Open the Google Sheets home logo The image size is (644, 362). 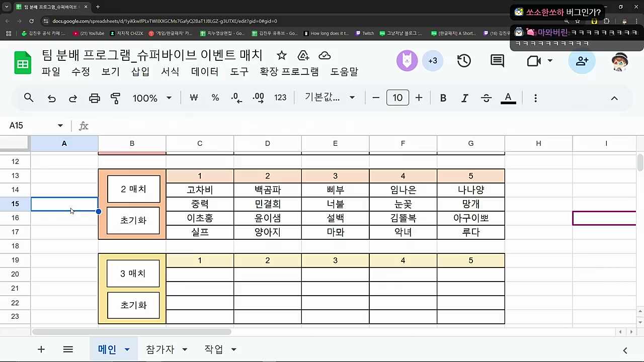[23, 63]
